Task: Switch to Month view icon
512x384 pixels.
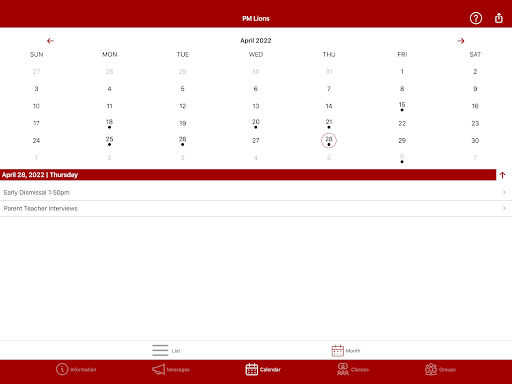Action: click(337, 350)
